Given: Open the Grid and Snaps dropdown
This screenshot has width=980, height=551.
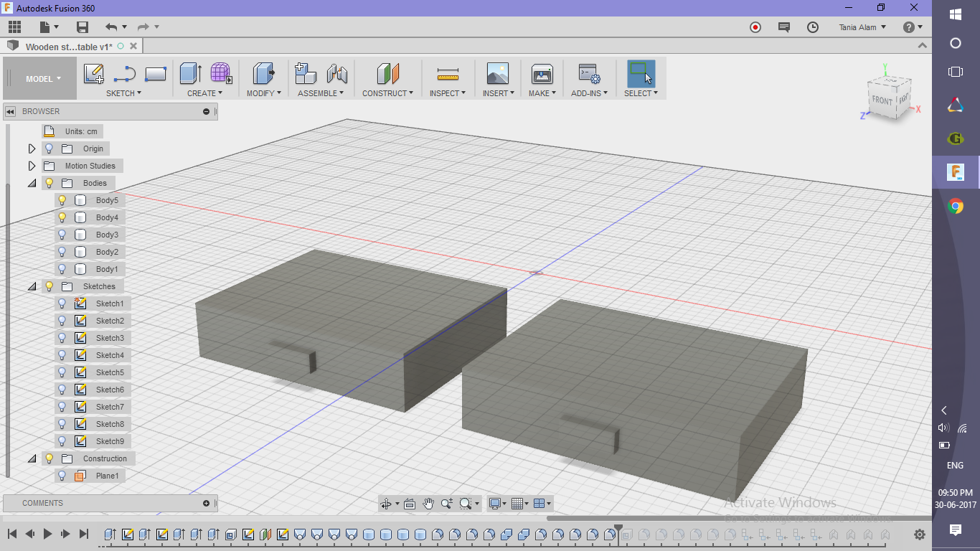Looking at the screenshot, I should [x=520, y=504].
